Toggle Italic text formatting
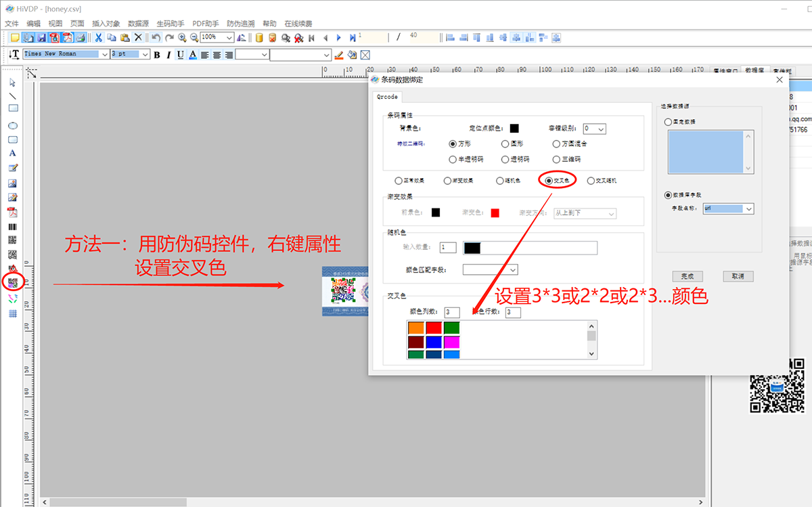Viewport: 812px width, 507px height. [x=168, y=55]
